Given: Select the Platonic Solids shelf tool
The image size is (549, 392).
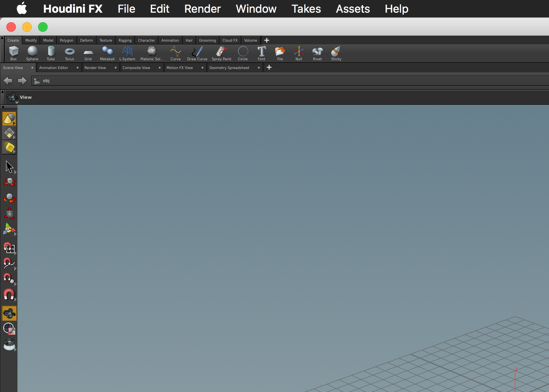Looking at the screenshot, I should pos(152,53).
